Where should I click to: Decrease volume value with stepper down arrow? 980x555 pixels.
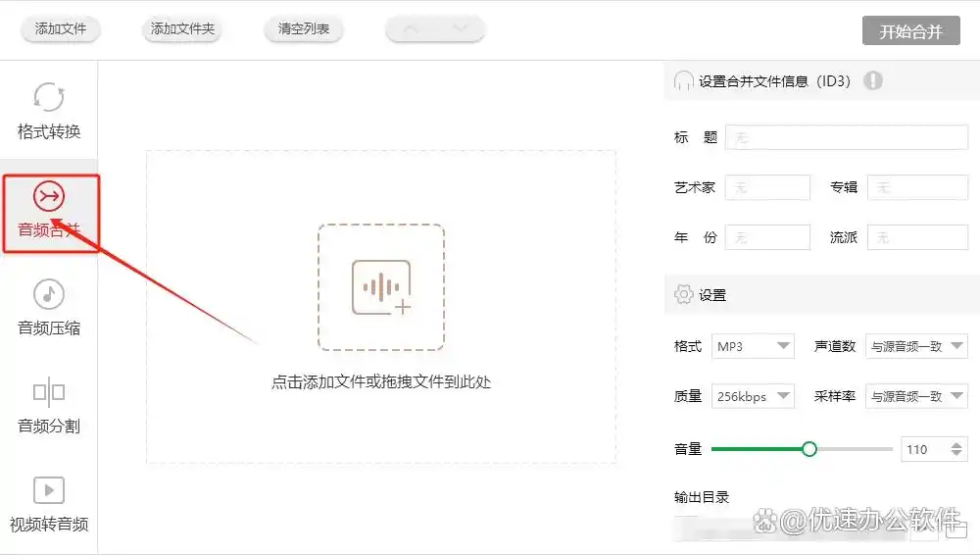pyautogui.click(x=956, y=453)
